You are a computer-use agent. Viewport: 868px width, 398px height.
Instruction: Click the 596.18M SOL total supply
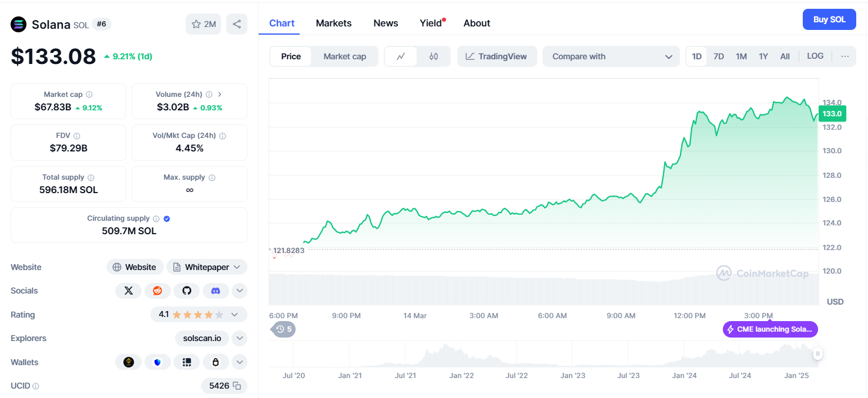[x=69, y=190]
